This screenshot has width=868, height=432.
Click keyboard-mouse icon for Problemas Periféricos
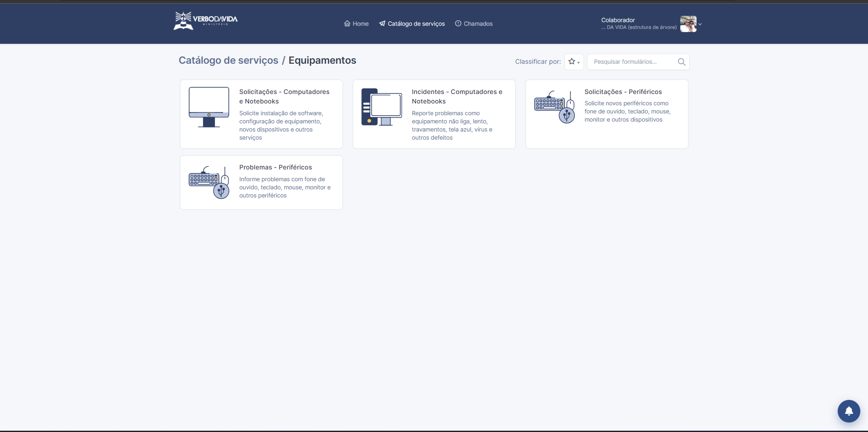[209, 183]
